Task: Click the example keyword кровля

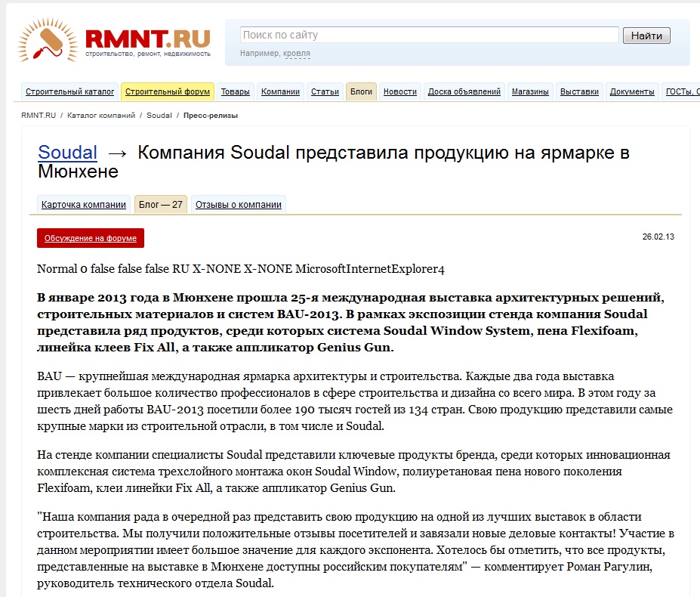Action: click(297, 53)
